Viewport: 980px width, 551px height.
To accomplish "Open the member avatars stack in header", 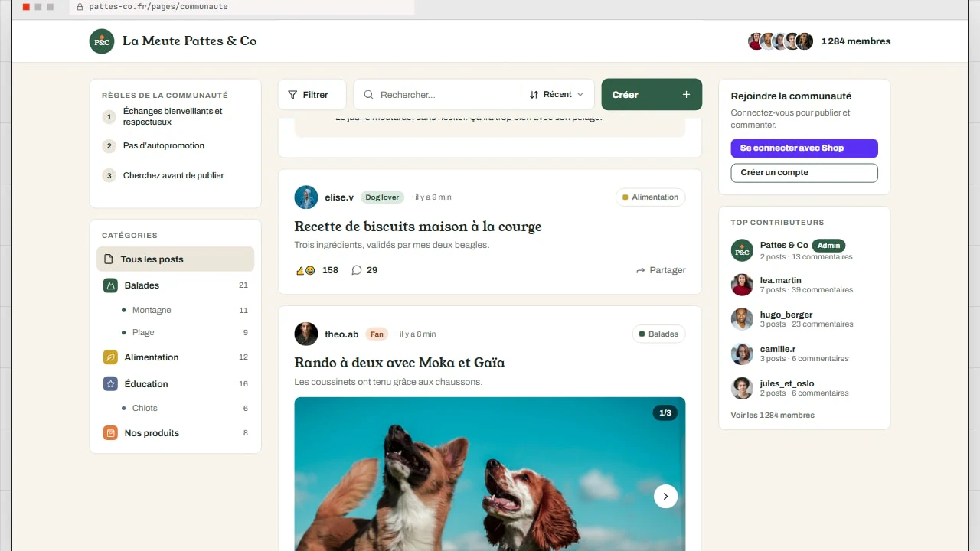I will pos(780,41).
